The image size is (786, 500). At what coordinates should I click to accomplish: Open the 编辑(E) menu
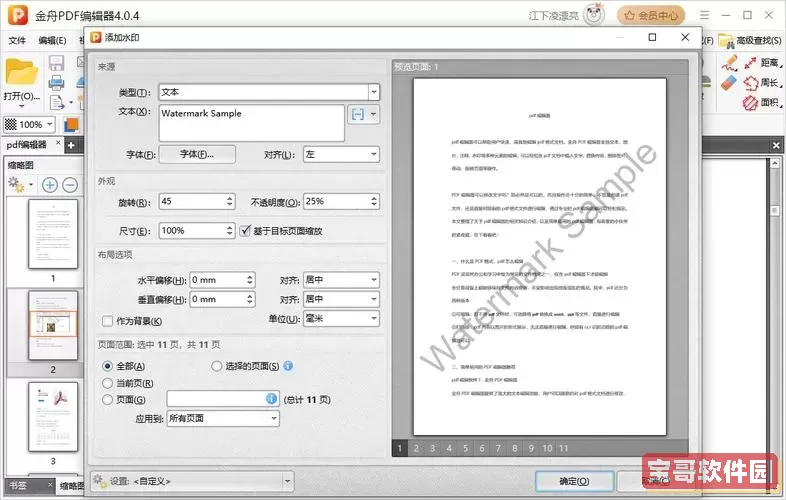52,40
